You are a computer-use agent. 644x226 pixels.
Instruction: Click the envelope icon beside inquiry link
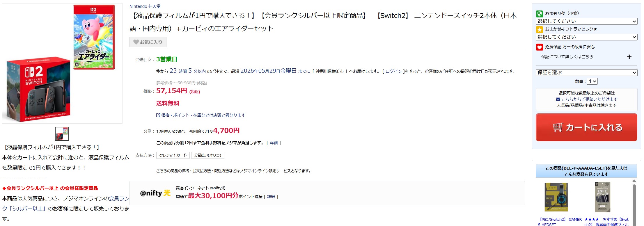click(558, 99)
